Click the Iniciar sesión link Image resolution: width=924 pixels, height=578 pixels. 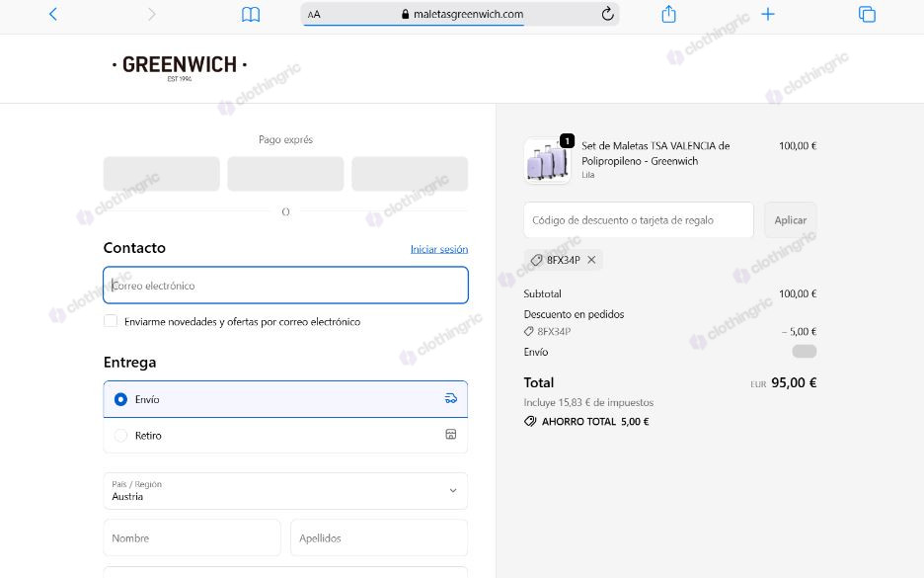(439, 249)
